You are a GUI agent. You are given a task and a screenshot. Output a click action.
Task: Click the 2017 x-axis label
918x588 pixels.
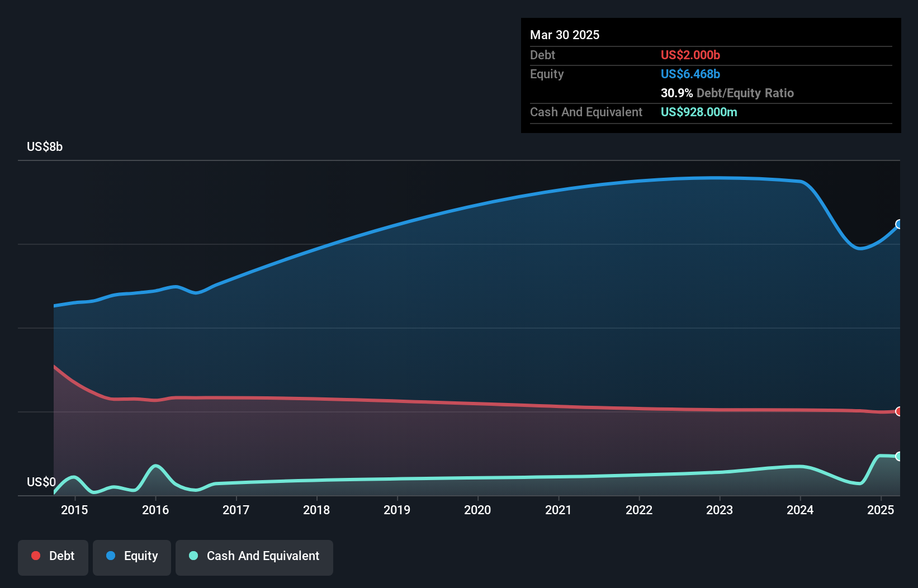coord(236,510)
